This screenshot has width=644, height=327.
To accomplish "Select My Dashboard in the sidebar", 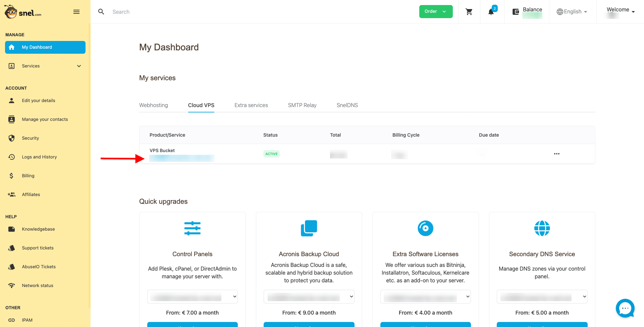I will point(45,47).
